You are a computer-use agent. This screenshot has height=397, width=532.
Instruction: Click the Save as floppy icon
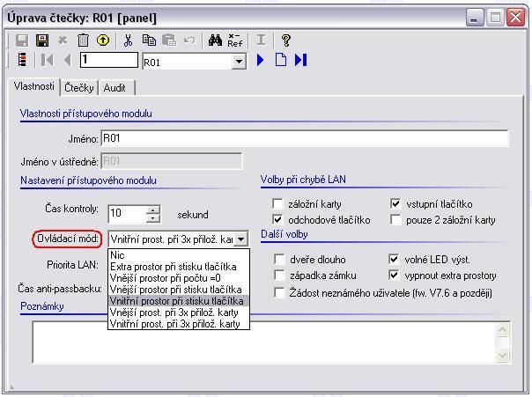(x=40, y=40)
